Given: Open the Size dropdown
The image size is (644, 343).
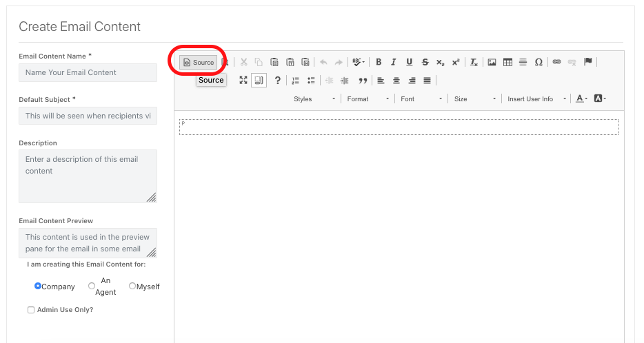Looking at the screenshot, I should 474,99.
